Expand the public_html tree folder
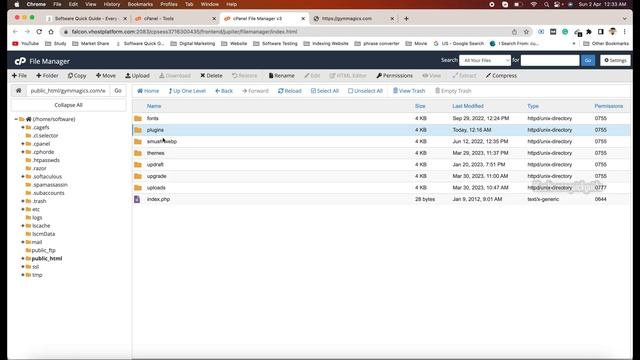The image size is (640, 360). pyautogui.click(x=23, y=258)
